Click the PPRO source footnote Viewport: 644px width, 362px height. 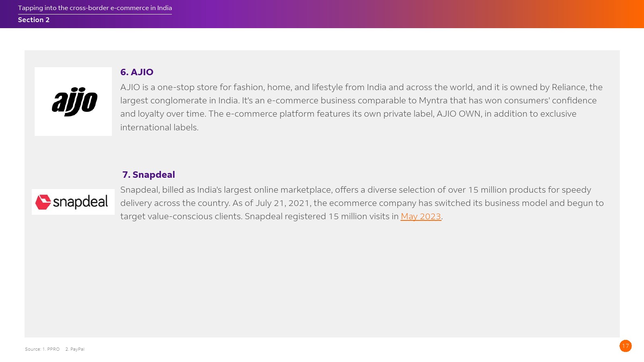coord(52,349)
